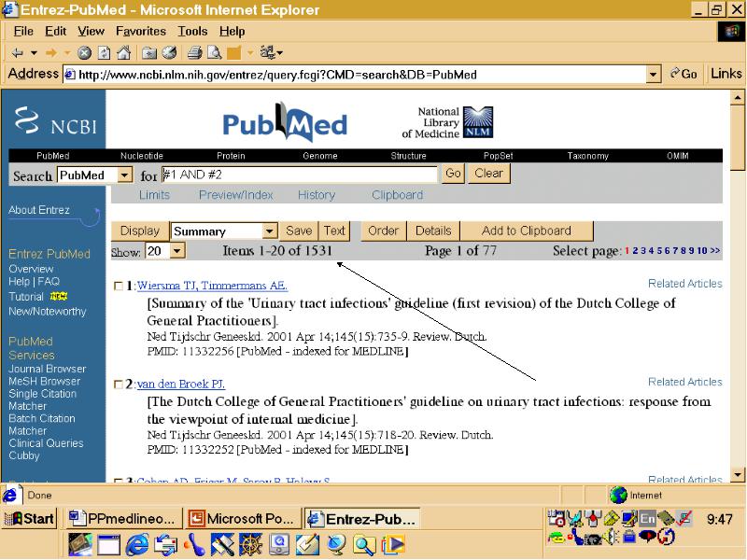Expand the Address bar URL dropdown

coord(653,75)
